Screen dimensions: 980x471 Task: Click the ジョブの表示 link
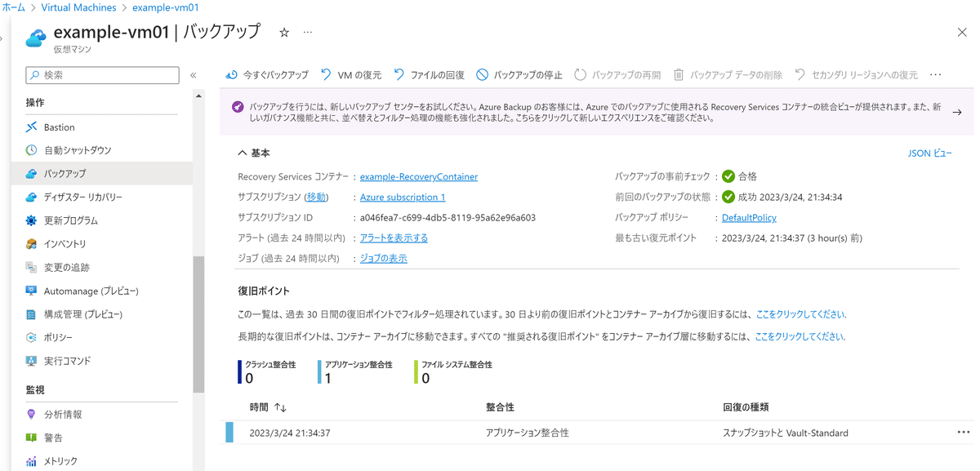point(384,259)
